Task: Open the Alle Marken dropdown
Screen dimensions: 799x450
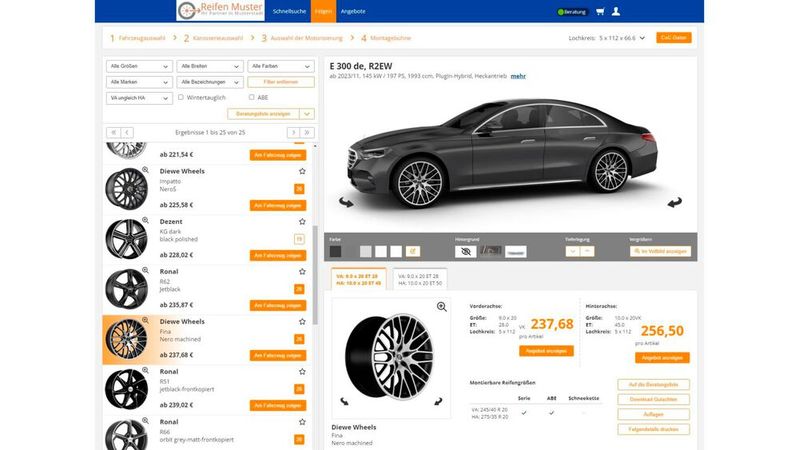Action: tap(139, 82)
